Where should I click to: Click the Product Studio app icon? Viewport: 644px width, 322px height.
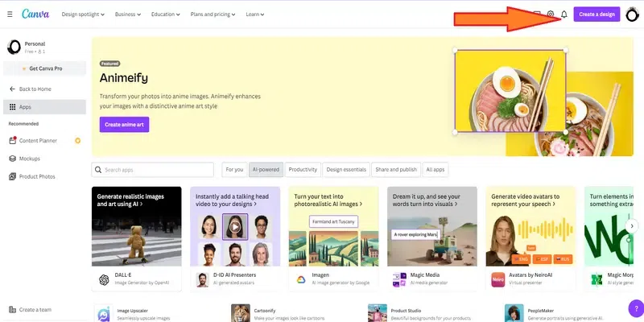click(x=378, y=313)
